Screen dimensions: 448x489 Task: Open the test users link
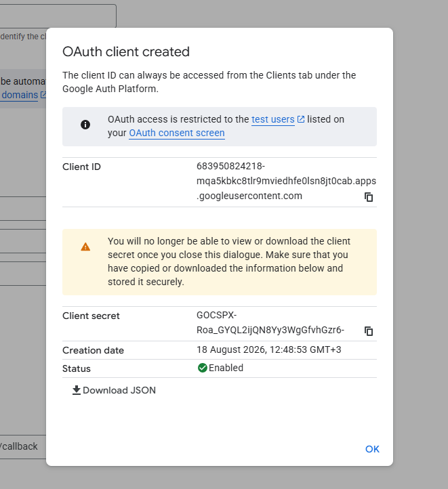pos(273,119)
